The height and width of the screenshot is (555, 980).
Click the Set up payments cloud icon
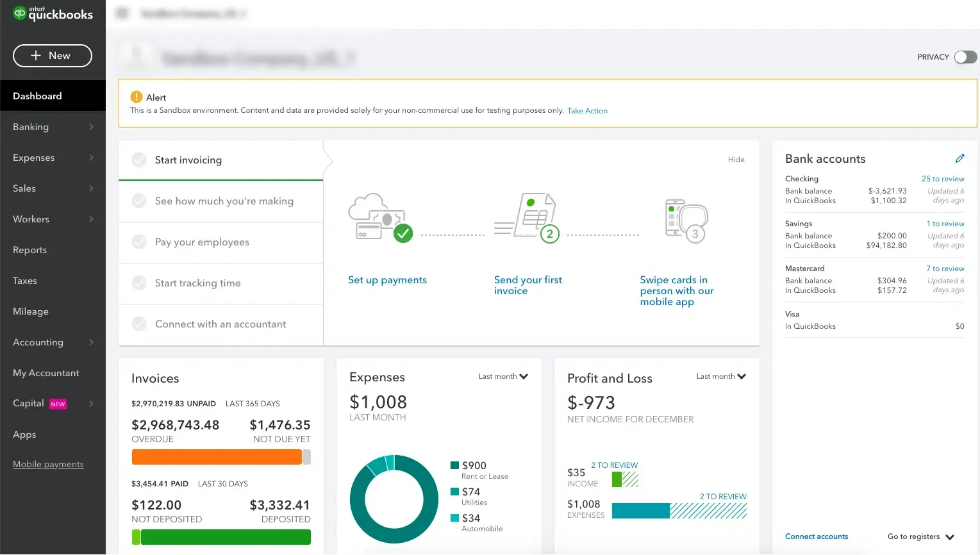379,215
